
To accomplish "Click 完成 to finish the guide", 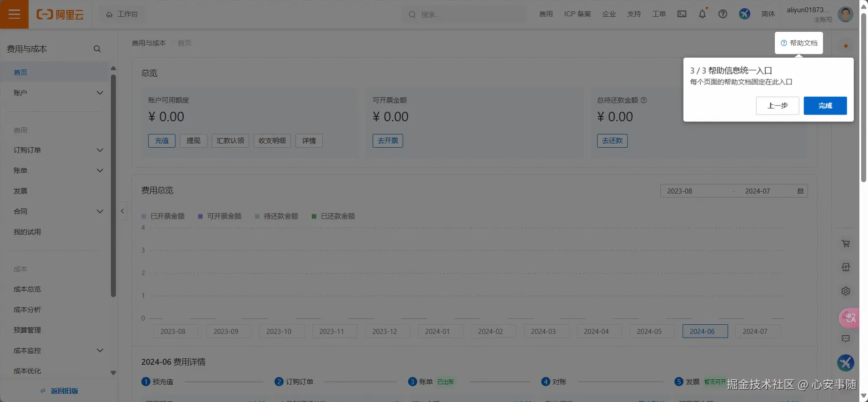I will click(825, 105).
